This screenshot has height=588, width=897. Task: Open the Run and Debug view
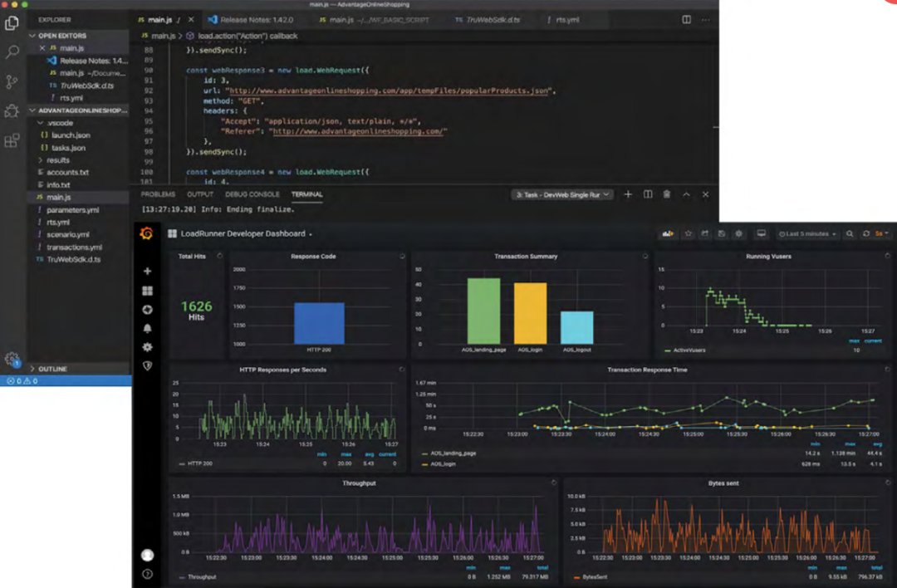(x=12, y=110)
